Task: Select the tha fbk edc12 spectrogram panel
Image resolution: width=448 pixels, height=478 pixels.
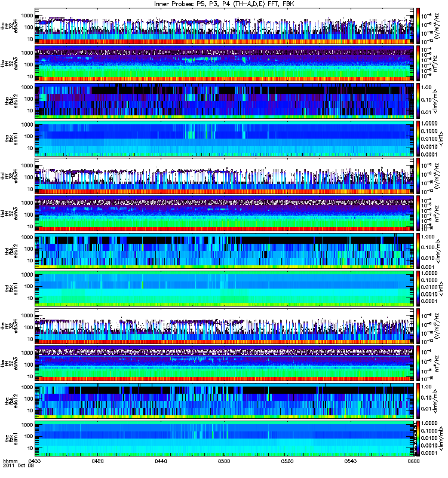Action: (225, 101)
